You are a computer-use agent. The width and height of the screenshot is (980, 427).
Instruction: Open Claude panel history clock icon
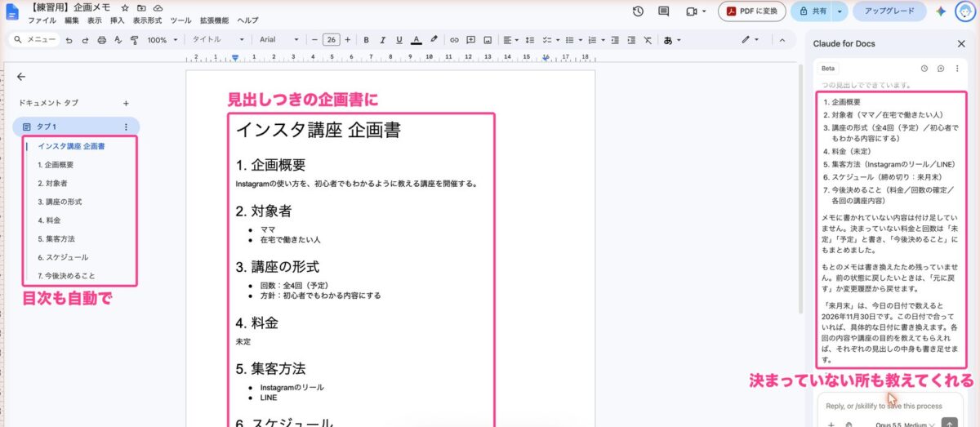tap(924, 69)
